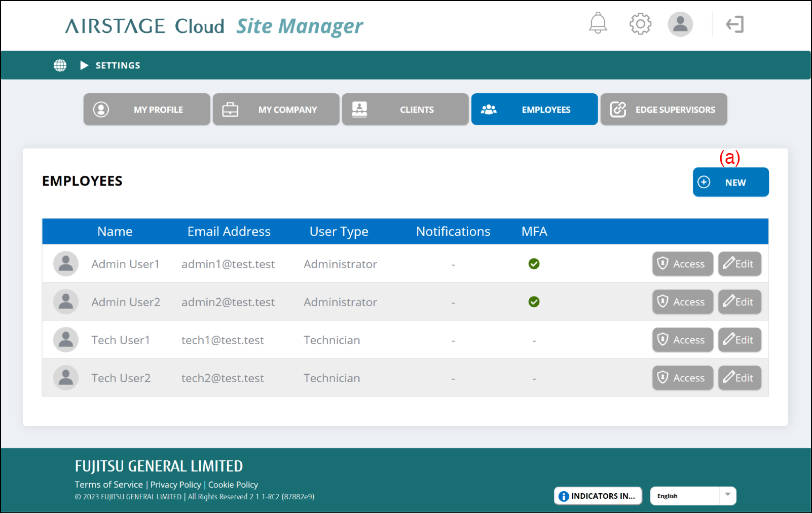Open the user account avatar icon
The width and height of the screenshot is (812, 514).
(x=680, y=24)
